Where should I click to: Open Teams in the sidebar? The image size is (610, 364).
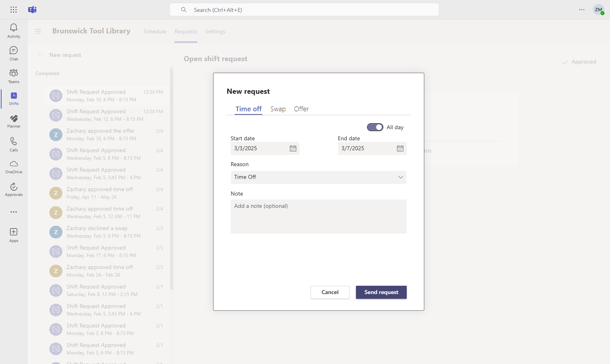click(x=14, y=76)
